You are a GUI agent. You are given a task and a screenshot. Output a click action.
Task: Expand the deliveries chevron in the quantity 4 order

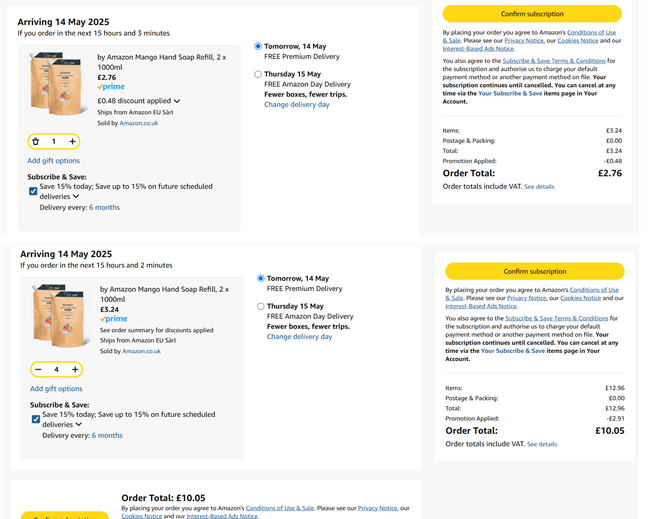coord(79,424)
